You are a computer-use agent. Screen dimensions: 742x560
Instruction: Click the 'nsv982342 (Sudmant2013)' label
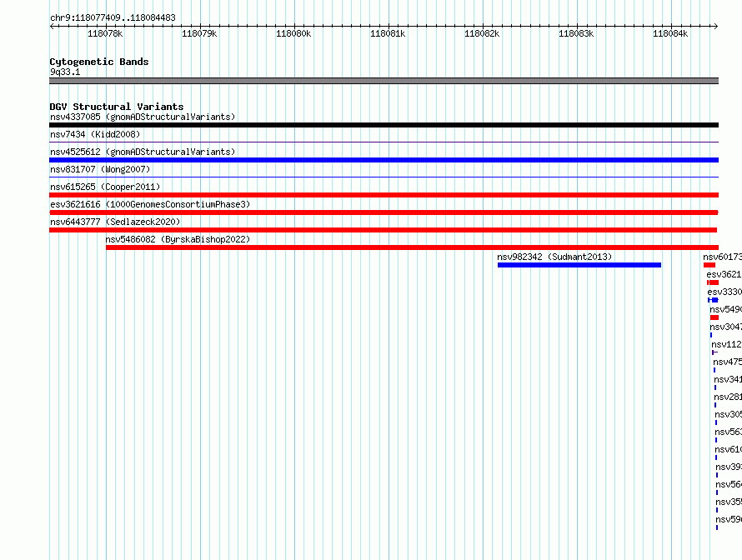tap(554, 257)
